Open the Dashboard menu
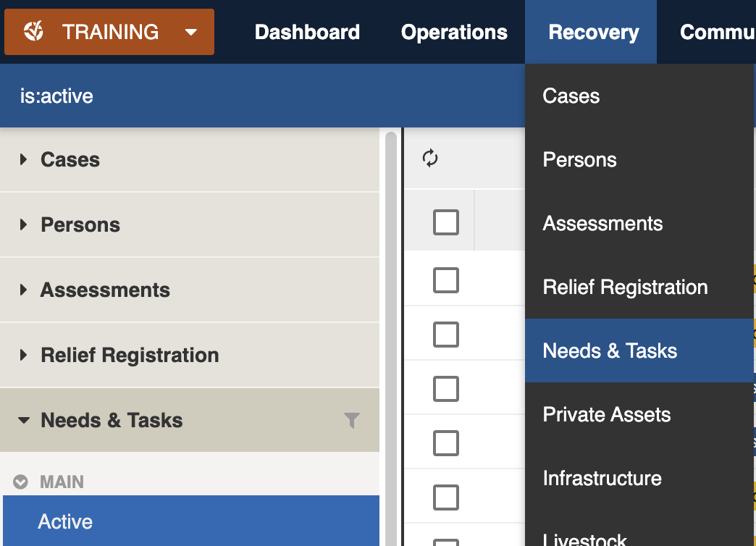The image size is (756, 546). pos(307,32)
